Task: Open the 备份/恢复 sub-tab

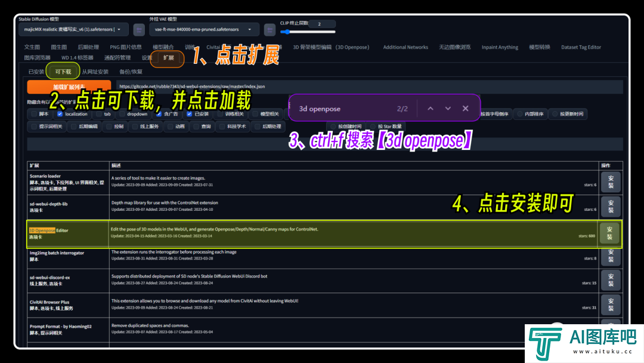Action: tap(131, 72)
